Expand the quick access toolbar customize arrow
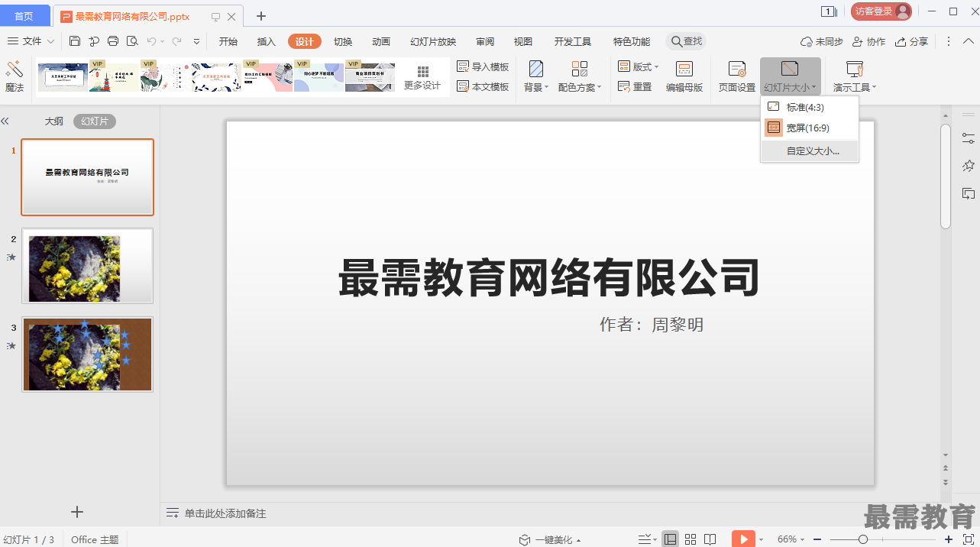The height and width of the screenshot is (547, 980). pos(196,41)
